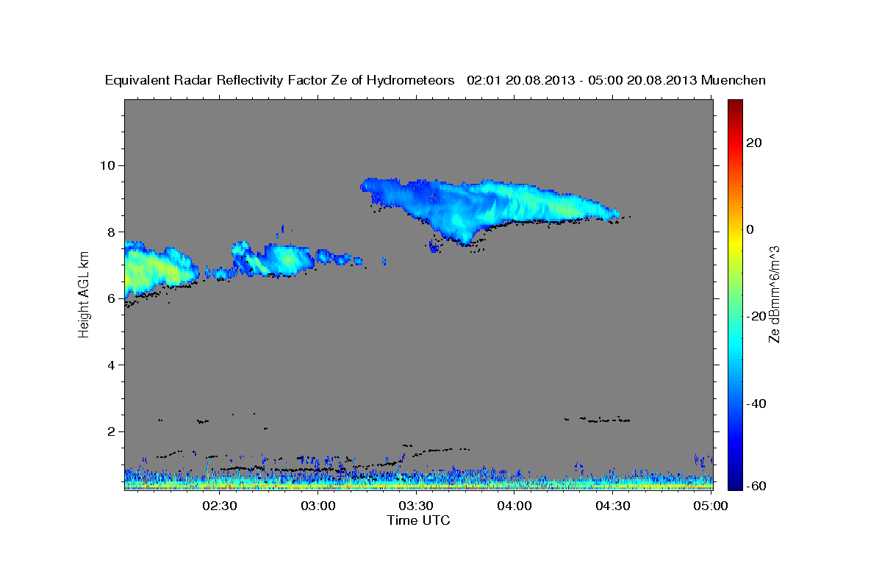Click the location label 'Muenchen' in the title
The height and width of the screenshot is (588, 882).
[734, 80]
